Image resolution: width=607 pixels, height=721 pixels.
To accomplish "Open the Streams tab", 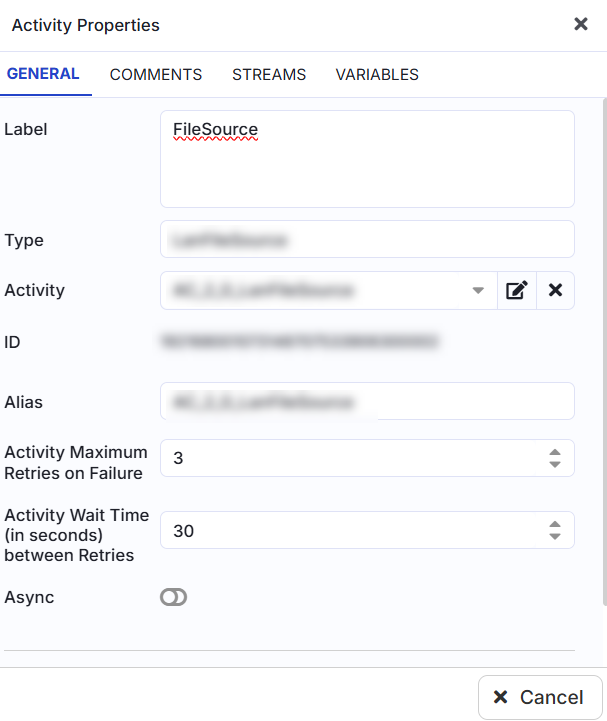I will [x=269, y=74].
